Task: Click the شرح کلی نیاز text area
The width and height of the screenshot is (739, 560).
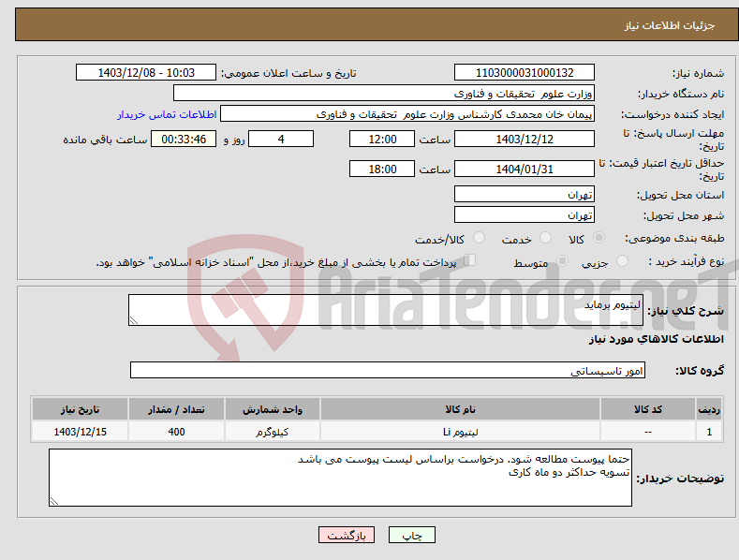Action: pyautogui.click(x=386, y=310)
